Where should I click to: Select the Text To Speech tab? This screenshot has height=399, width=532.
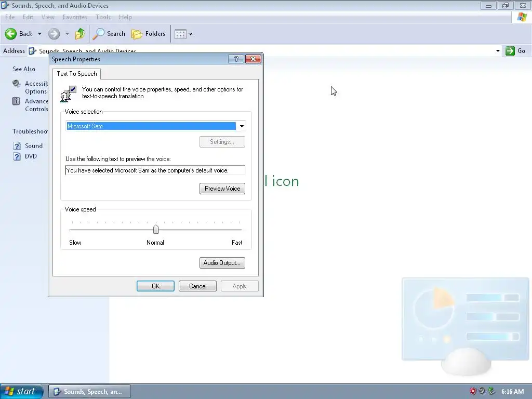click(x=77, y=74)
